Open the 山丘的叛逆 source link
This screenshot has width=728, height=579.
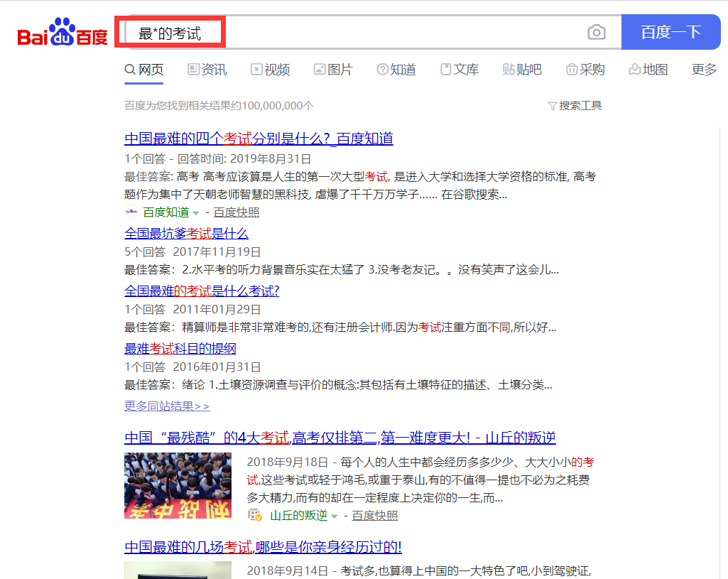(298, 515)
